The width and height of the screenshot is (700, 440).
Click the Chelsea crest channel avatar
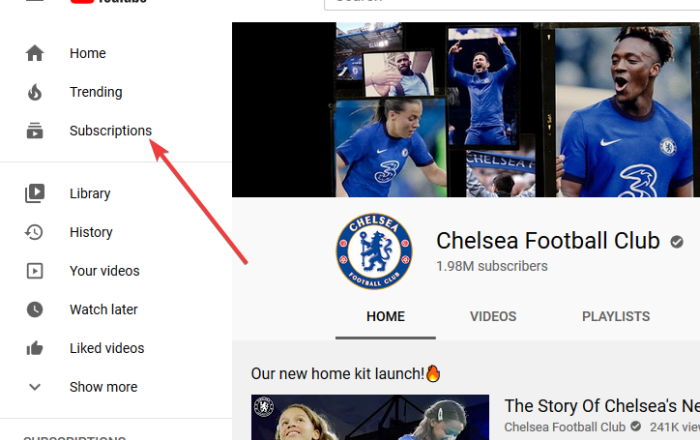pyautogui.click(x=374, y=251)
